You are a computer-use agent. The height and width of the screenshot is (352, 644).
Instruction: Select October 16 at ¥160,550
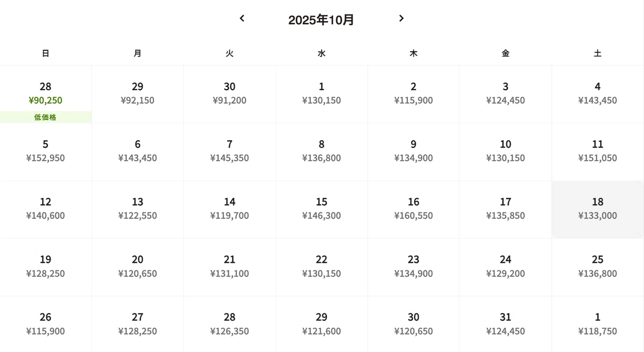point(413,210)
